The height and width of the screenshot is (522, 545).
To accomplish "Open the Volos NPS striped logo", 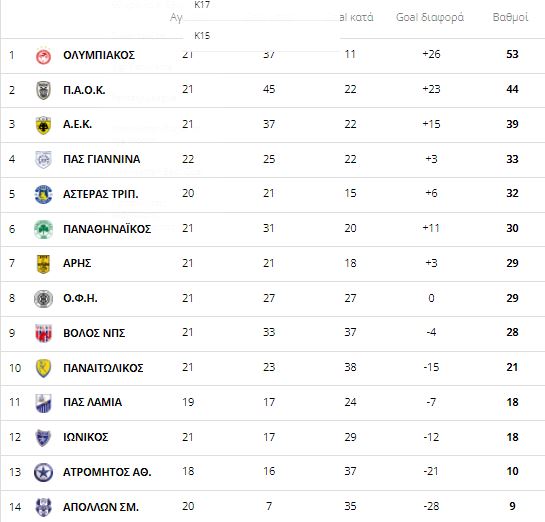I will [x=43, y=333].
